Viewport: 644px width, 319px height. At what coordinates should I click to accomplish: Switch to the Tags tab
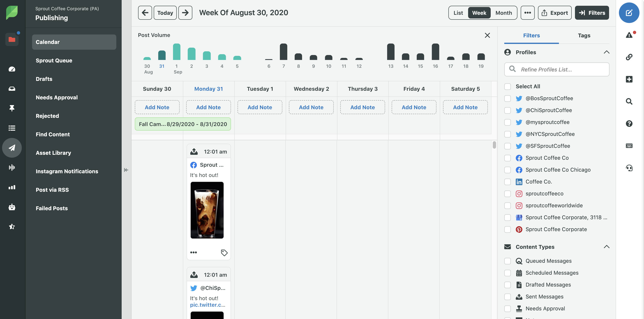pyautogui.click(x=584, y=36)
